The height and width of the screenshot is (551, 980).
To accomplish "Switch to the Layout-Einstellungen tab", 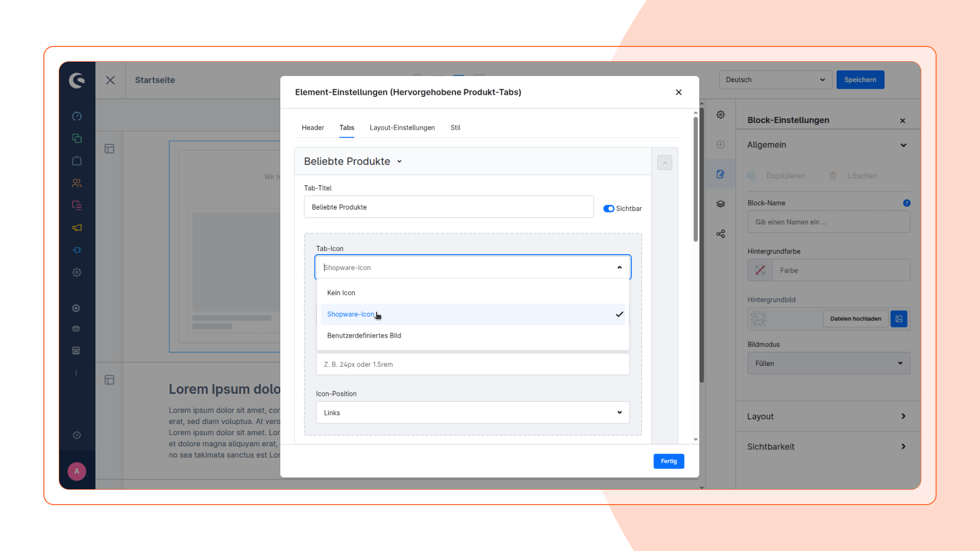I will (402, 128).
